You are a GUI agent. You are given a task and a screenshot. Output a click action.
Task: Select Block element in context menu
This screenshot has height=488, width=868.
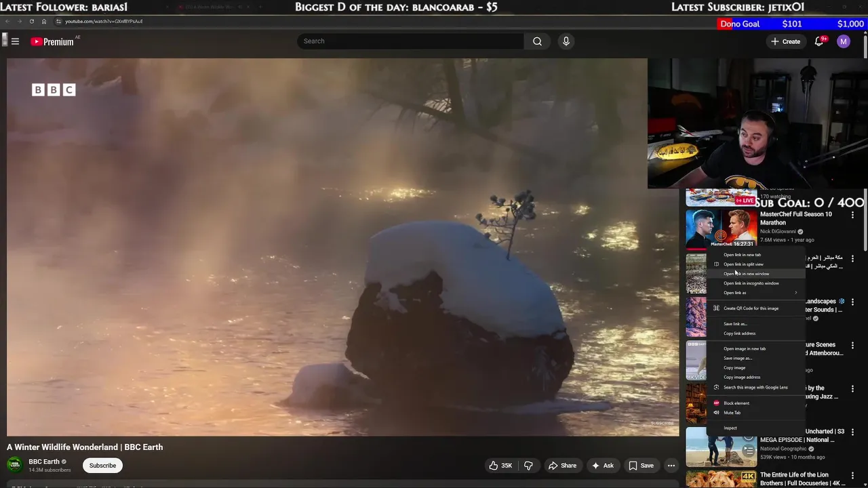756,403
